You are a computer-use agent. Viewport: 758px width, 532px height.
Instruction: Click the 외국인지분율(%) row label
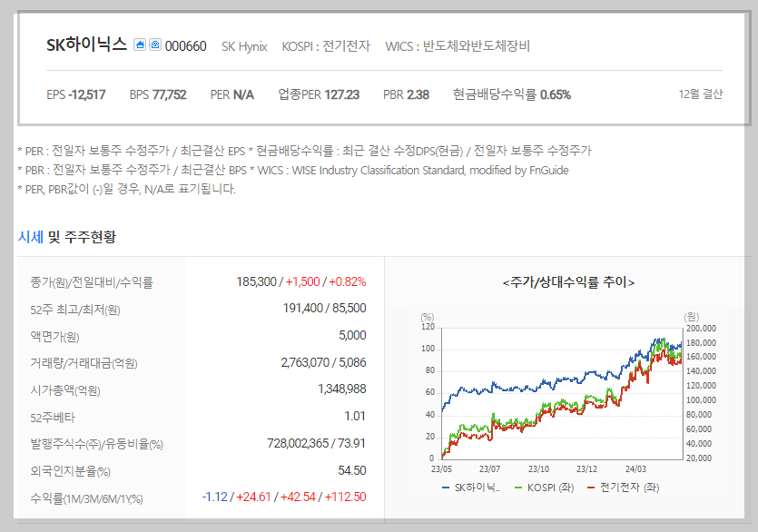tap(71, 471)
